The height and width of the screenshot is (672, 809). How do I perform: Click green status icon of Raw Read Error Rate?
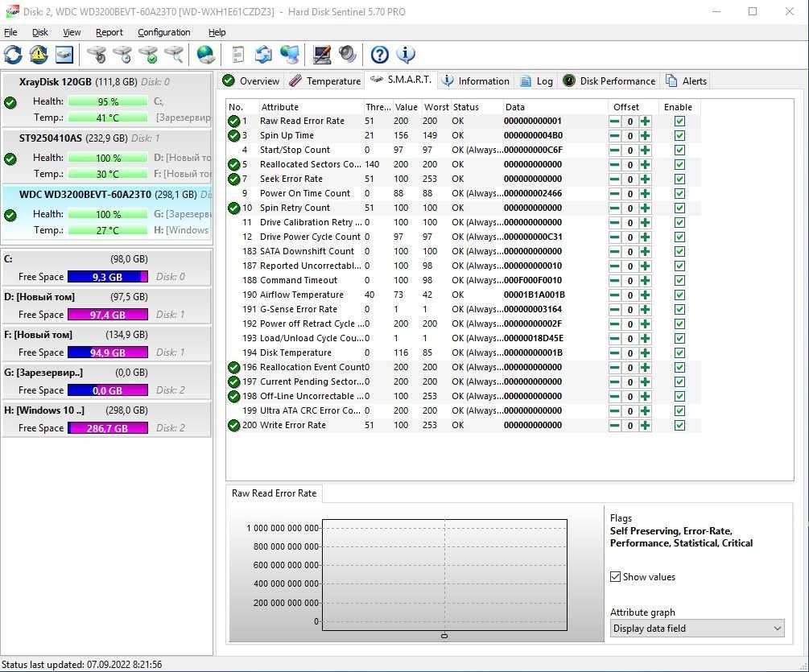pyautogui.click(x=233, y=122)
